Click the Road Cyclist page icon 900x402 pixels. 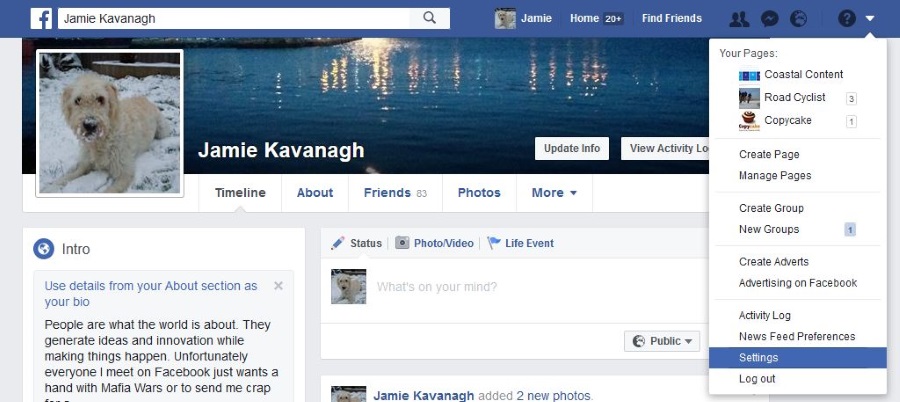pos(749,98)
